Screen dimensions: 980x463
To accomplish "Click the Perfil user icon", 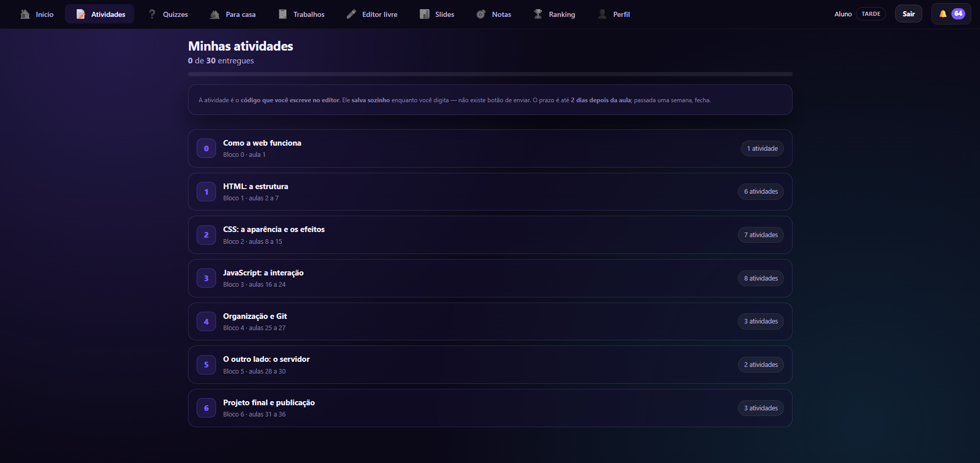I will click(x=603, y=14).
